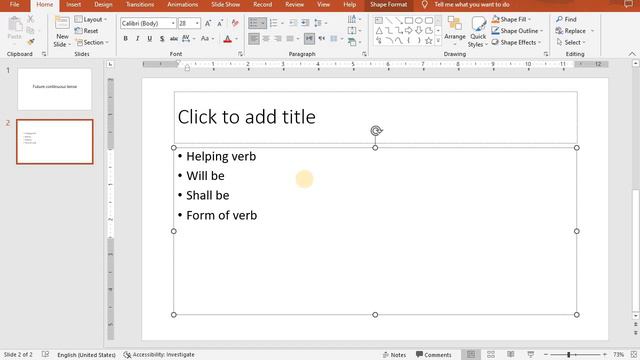Toggle Bold formatting
640x360 pixels.
[125, 38]
